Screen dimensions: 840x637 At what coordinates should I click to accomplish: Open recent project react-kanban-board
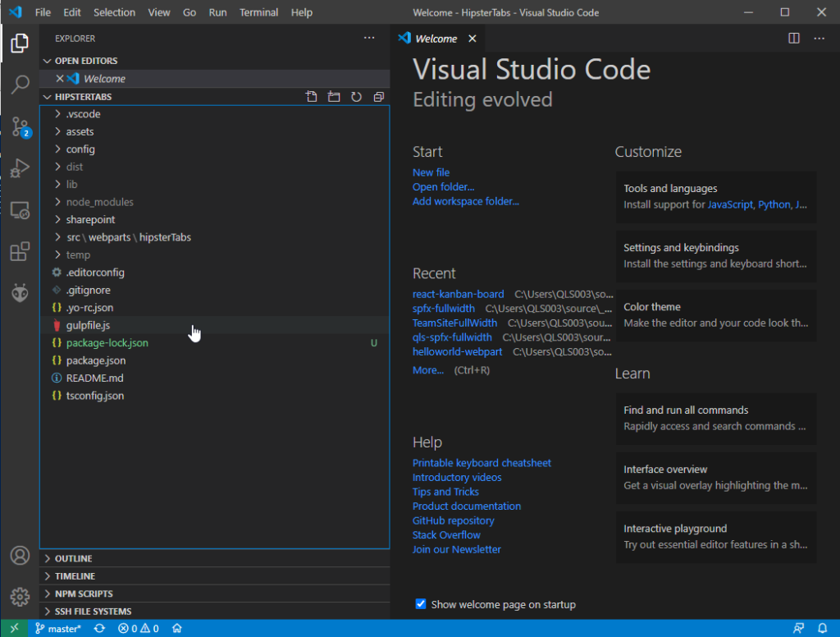pyautogui.click(x=458, y=295)
